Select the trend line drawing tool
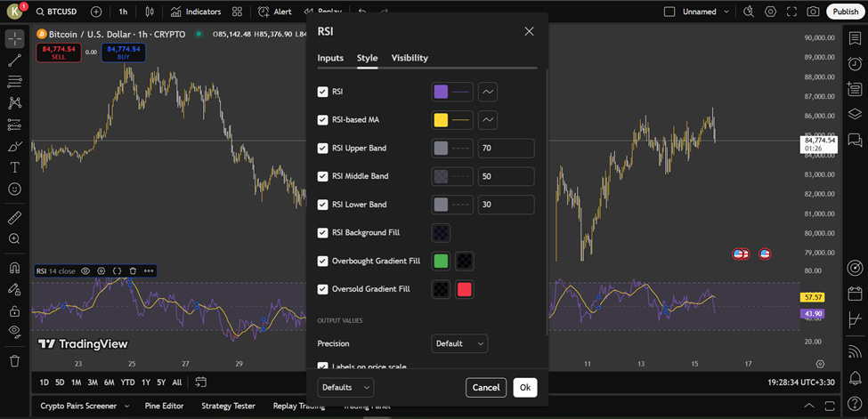868x419 pixels. click(15, 60)
